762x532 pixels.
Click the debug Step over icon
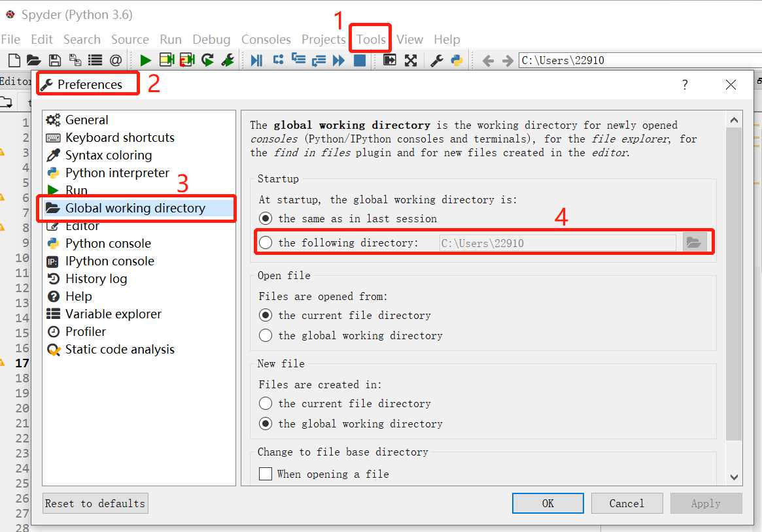(x=278, y=60)
